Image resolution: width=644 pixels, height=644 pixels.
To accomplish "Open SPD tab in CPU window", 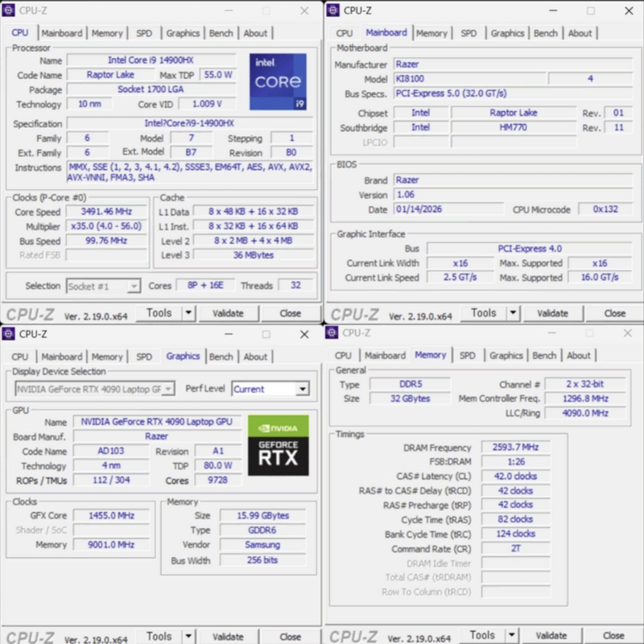I will tap(144, 33).
